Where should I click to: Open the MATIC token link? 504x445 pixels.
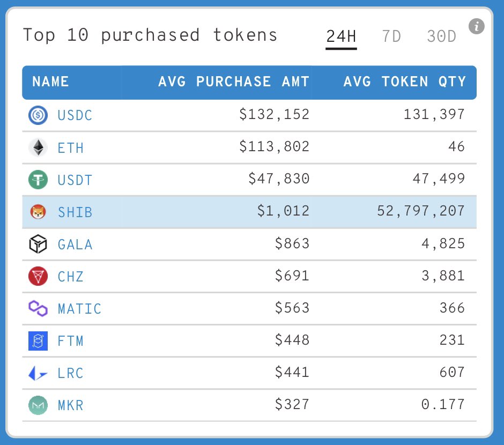click(79, 309)
